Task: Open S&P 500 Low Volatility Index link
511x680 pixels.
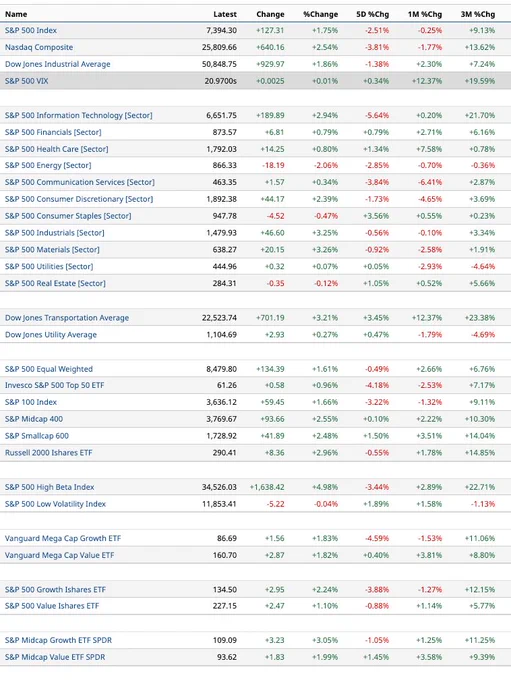Action: point(55,504)
